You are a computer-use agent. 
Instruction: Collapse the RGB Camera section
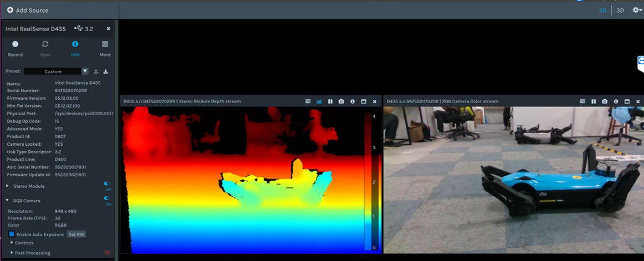coord(7,201)
